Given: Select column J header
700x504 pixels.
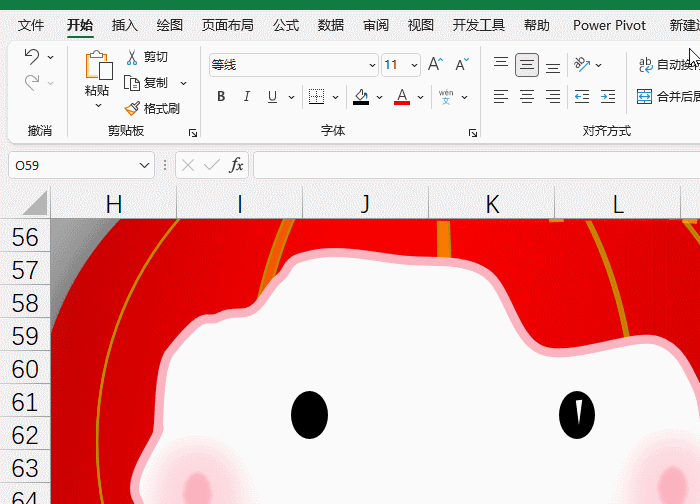Looking at the screenshot, I should (366, 204).
